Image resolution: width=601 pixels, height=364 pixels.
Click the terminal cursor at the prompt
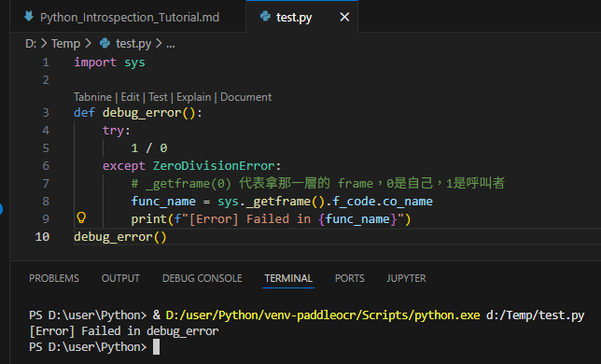pos(156,347)
